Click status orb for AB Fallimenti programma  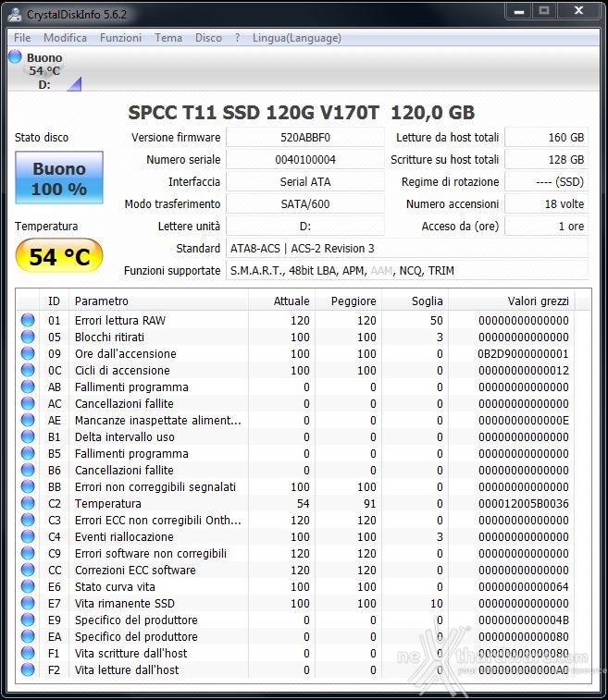pos(28,387)
